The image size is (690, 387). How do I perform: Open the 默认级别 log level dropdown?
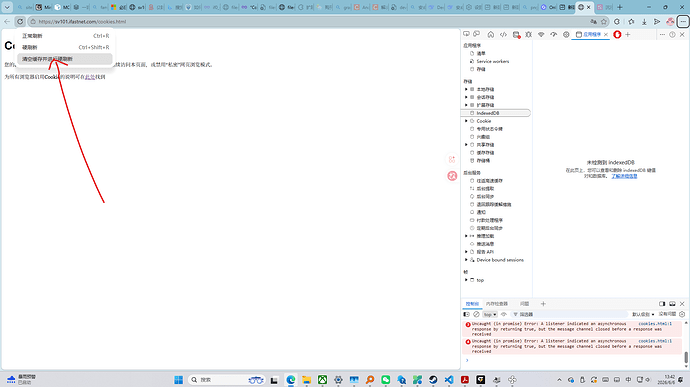click(x=643, y=314)
